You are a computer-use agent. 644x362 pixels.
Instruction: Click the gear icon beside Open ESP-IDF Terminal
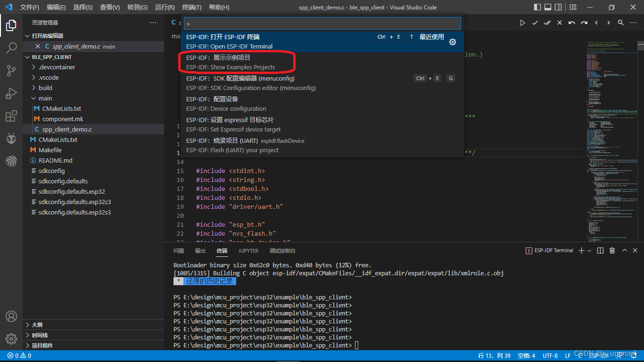pyautogui.click(x=453, y=42)
